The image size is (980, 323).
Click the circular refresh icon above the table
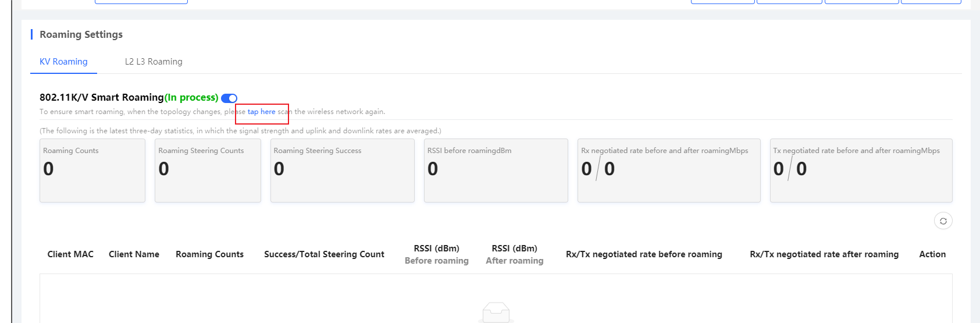943,221
